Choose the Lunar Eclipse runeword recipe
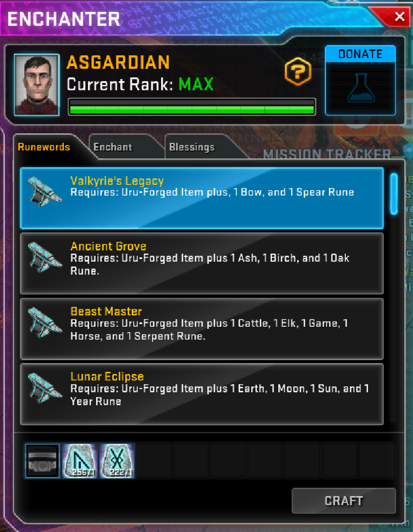 coord(202,394)
